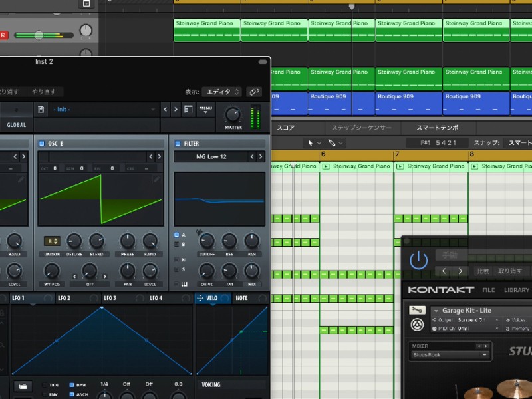The height and width of the screenshot is (399, 532).
Task: Open the スマートテンポ tab
Action: (x=438, y=128)
